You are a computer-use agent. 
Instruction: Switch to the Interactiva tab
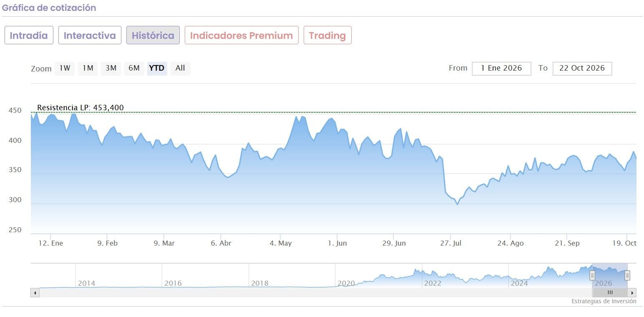coord(90,35)
